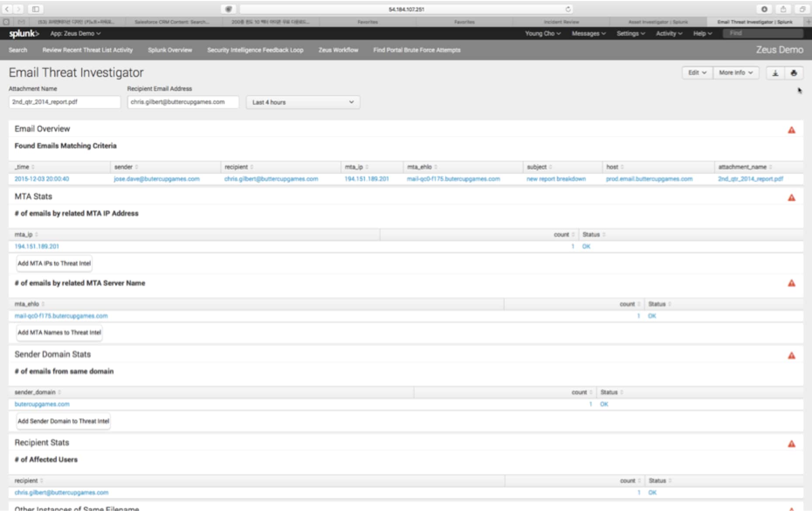812x511 pixels.
Task: Click the 2nd_qtr_2014_report.pdf table link
Action: tap(750, 179)
